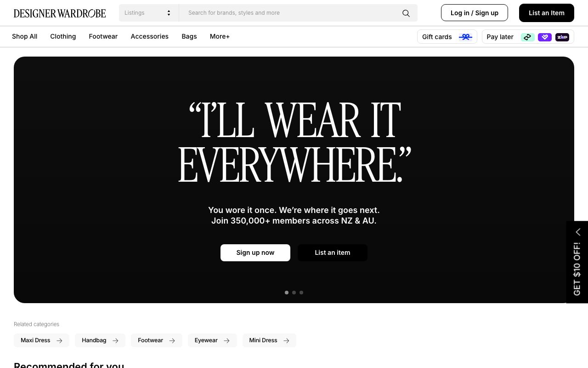Click List an item in the banner
Viewport: 588px width, 368px height.
pos(333,253)
